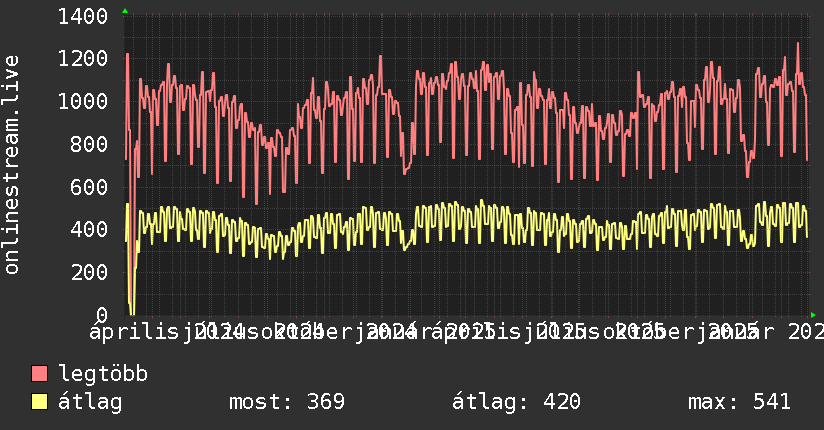Image resolution: width=824 pixels, height=430 pixels.
Task: Click the yellow átlag legend swatch
Action: pos(39,402)
